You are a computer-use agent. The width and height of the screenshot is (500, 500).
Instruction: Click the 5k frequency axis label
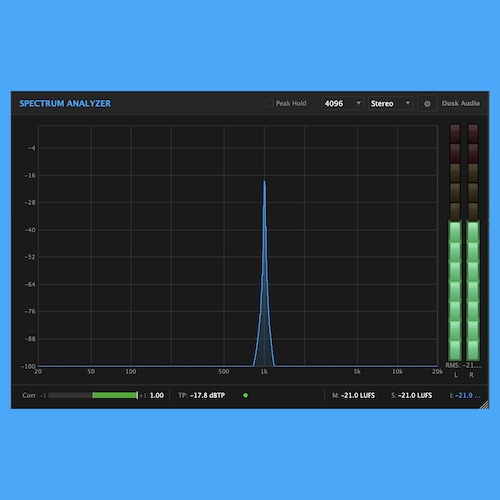(357, 371)
